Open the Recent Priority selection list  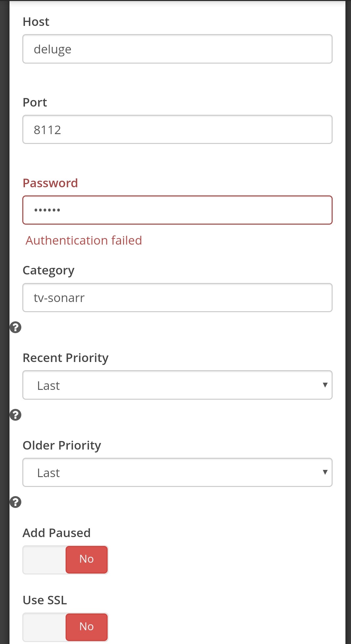pos(177,385)
